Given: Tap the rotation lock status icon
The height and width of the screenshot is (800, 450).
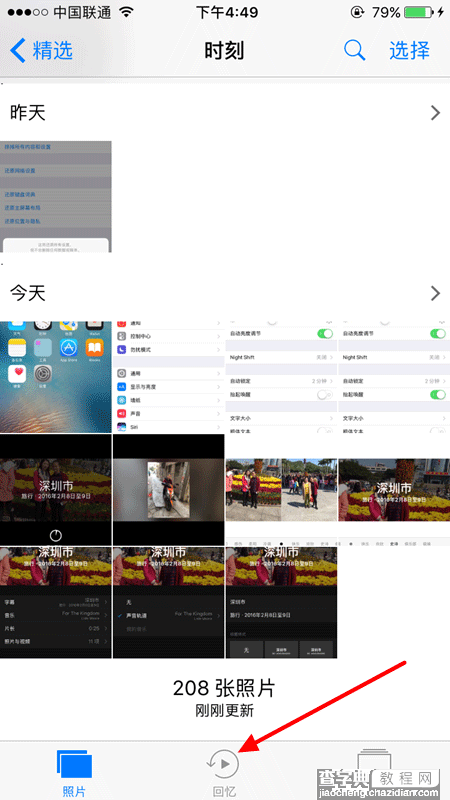Looking at the screenshot, I should pos(358,12).
